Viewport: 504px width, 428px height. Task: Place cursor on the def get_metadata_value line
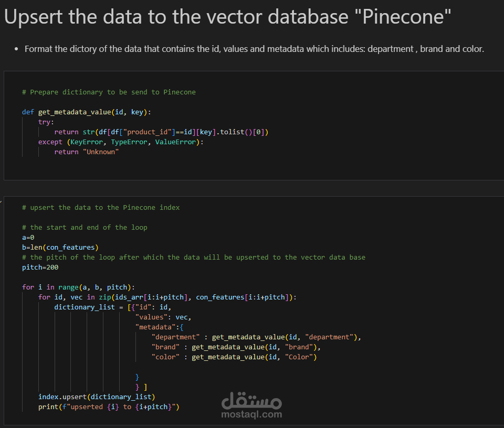point(87,112)
